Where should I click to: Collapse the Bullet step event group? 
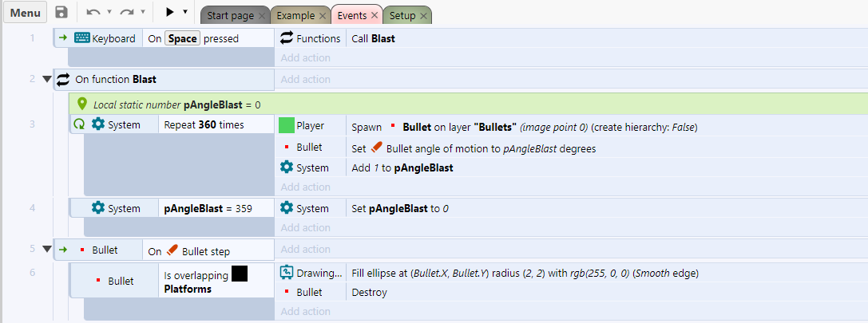point(46,249)
